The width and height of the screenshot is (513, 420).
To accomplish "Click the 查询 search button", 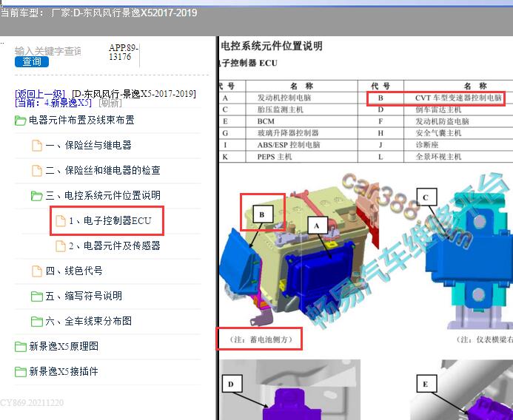I will pyautogui.click(x=32, y=61).
